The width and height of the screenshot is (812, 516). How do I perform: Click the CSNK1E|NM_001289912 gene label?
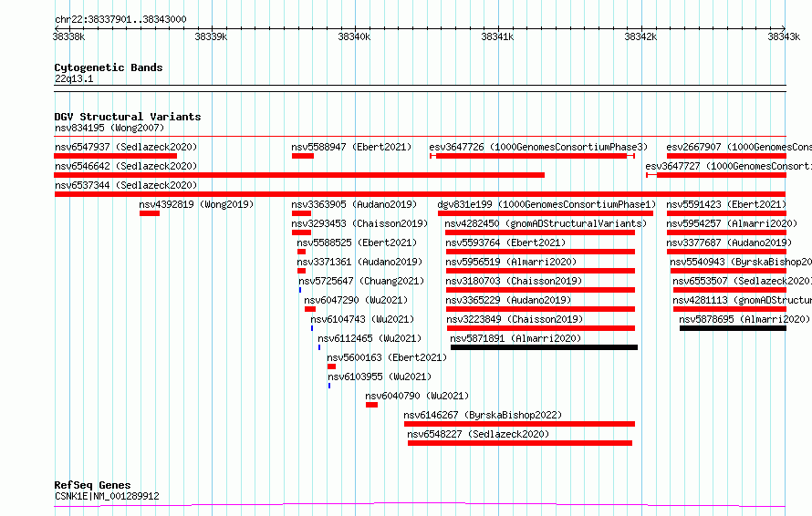click(x=107, y=496)
